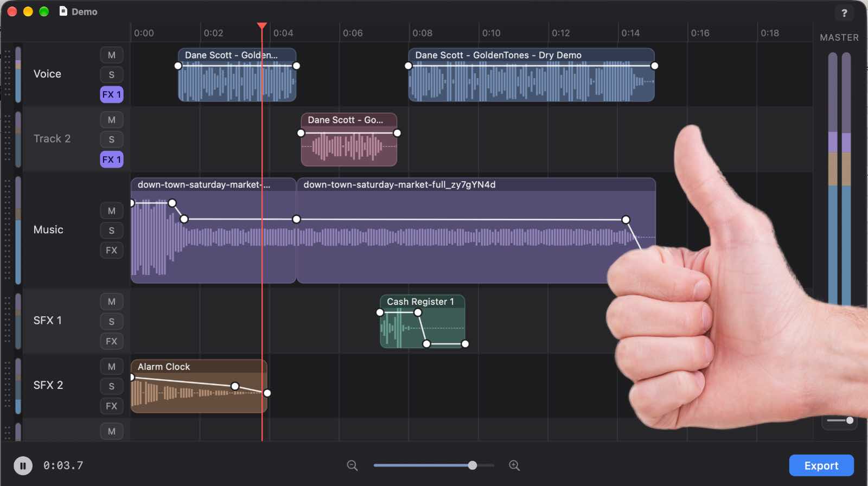This screenshot has width=868, height=486.
Task: Click the zoom in magnifier icon
Action: coord(514,465)
